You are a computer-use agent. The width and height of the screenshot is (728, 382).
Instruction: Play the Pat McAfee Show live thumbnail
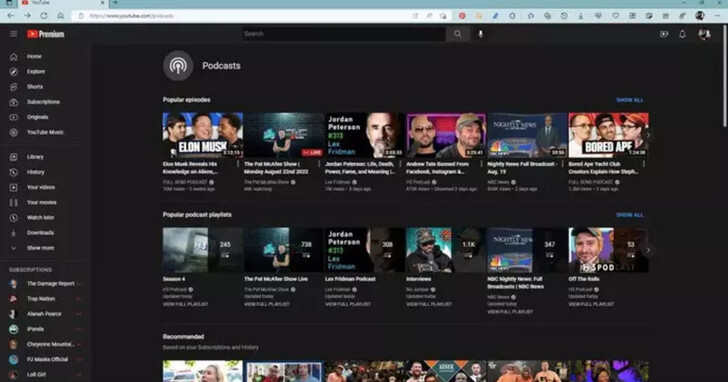pos(284,135)
